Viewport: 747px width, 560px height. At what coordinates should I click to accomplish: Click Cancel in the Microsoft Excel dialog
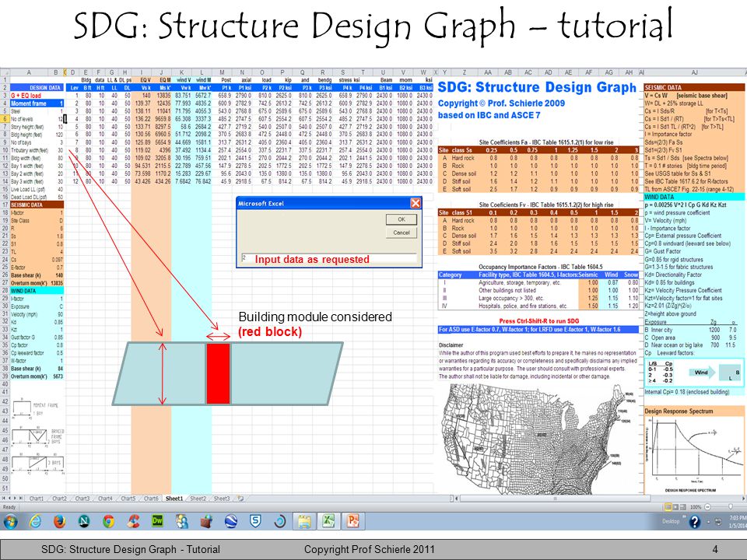(x=402, y=233)
